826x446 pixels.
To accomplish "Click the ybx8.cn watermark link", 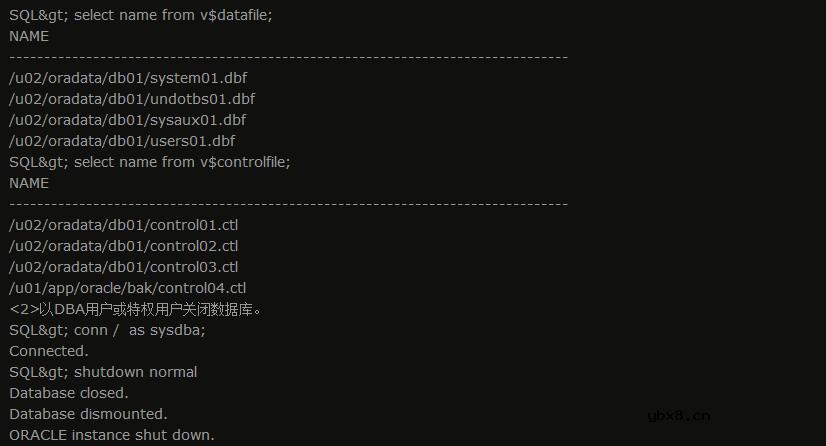I will [x=678, y=416].
